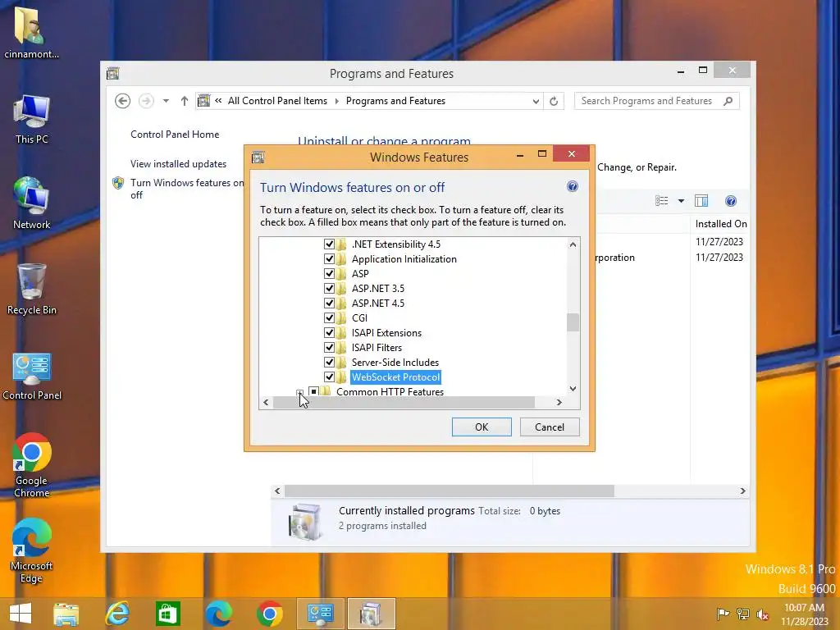Change view icon in Programs and Features

click(x=662, y=201)
